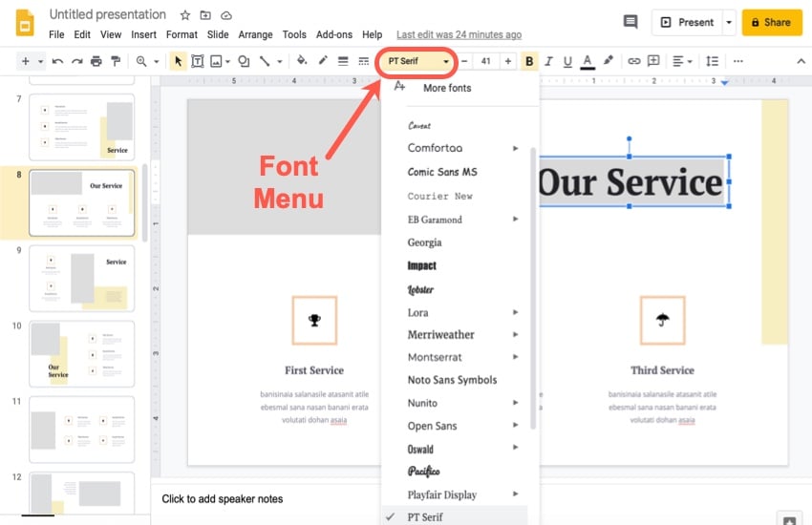Toggle bold formatting
This screenshot has width=812, height=525.
click(x=530, y=61)
